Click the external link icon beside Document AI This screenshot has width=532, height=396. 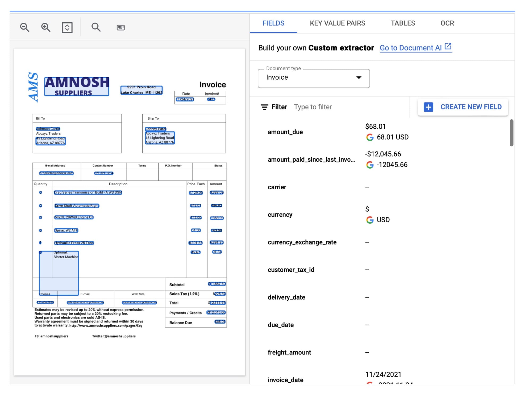(448, 47)
